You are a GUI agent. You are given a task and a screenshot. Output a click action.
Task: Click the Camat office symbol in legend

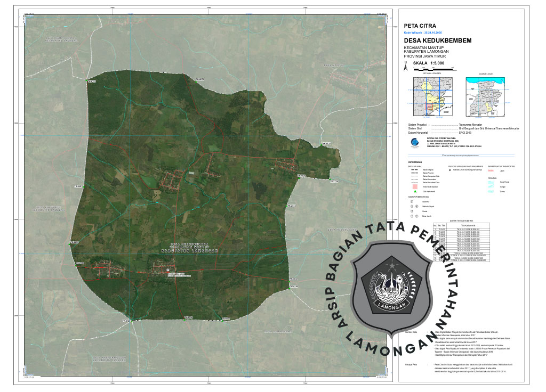pyautogui.click(x=412, y=211)
